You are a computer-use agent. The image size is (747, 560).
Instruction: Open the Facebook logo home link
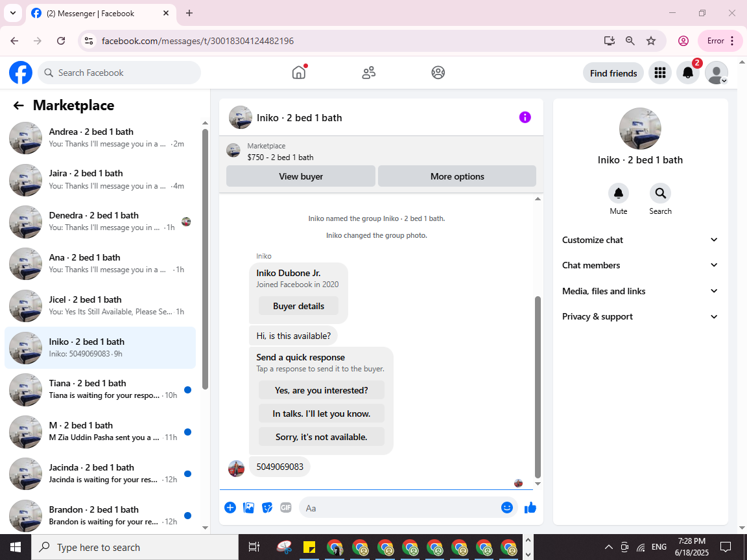pos(21,73)
